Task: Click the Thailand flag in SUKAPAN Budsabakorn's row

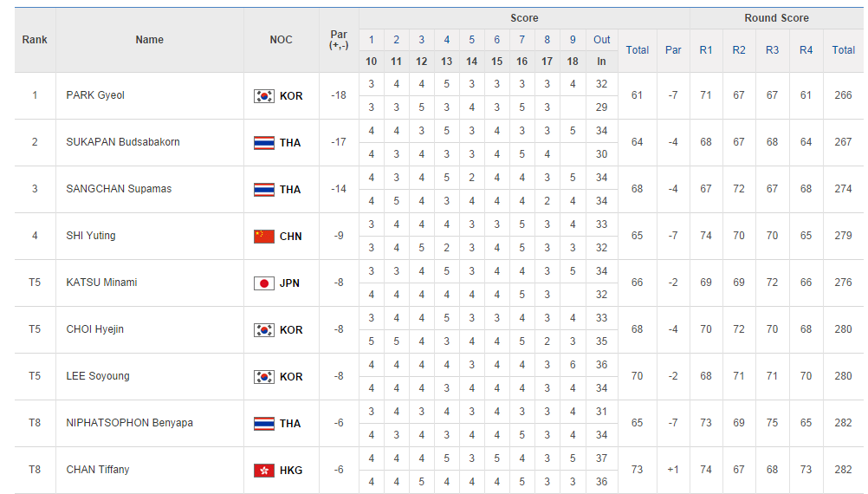Action: coord(263,143)
